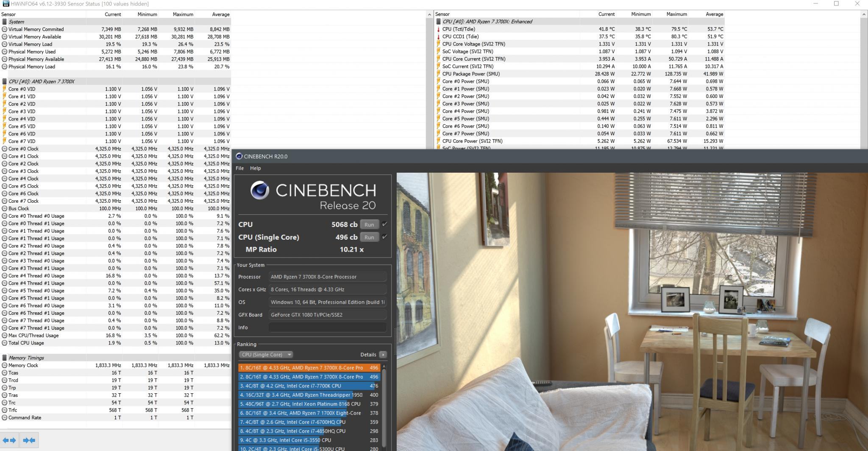Click the GFX Board field showing GeForce GTX 1080 Ti

tap(328, 315)
